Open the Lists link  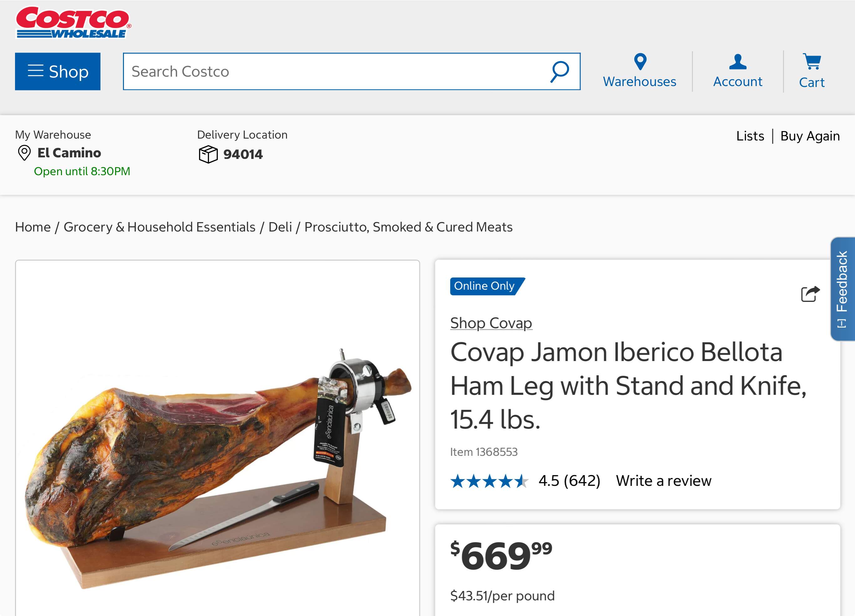tap(750, 136)
